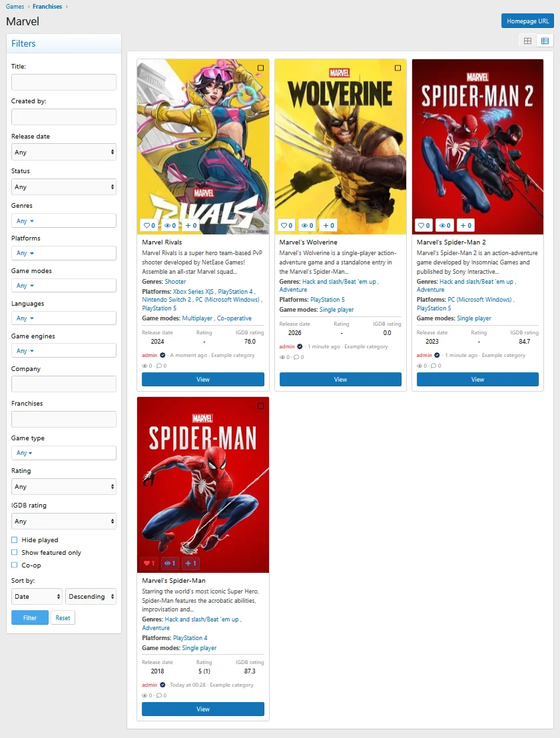The width and height of the screenshot is (560, 738).
Task: Click Nintendo Switch 2 platform link
Action: 166,300
